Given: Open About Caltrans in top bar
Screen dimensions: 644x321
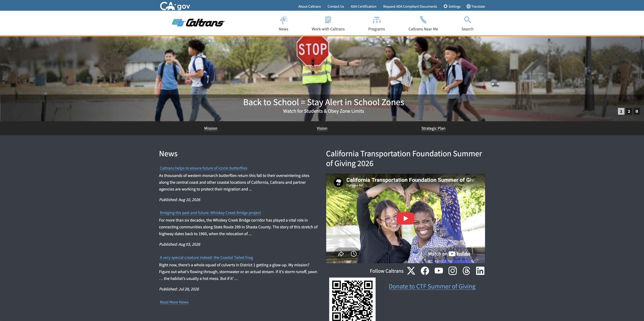Looking at the screenshot, I should click(x=309, y=7).
